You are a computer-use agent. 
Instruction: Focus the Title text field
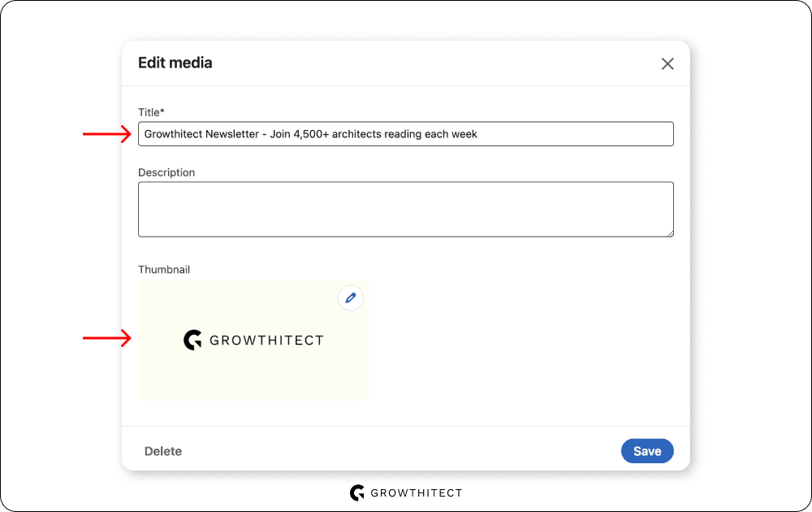pos(406,134)
